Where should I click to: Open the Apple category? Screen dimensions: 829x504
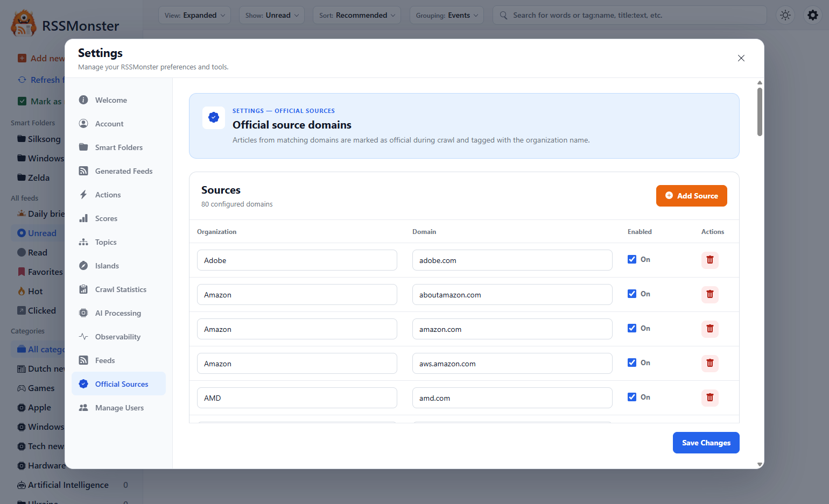[34, 407]
